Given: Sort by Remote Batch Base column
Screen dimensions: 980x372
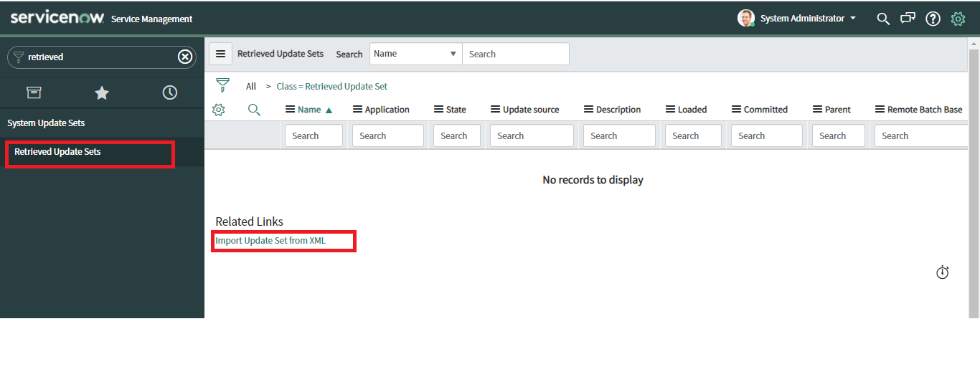Looking at the screenshot, I should [x=925, y=110].
